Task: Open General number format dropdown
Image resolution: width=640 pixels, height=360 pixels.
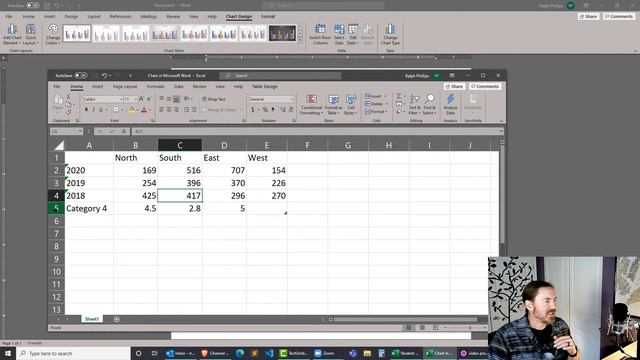Action: pos(292,99)
